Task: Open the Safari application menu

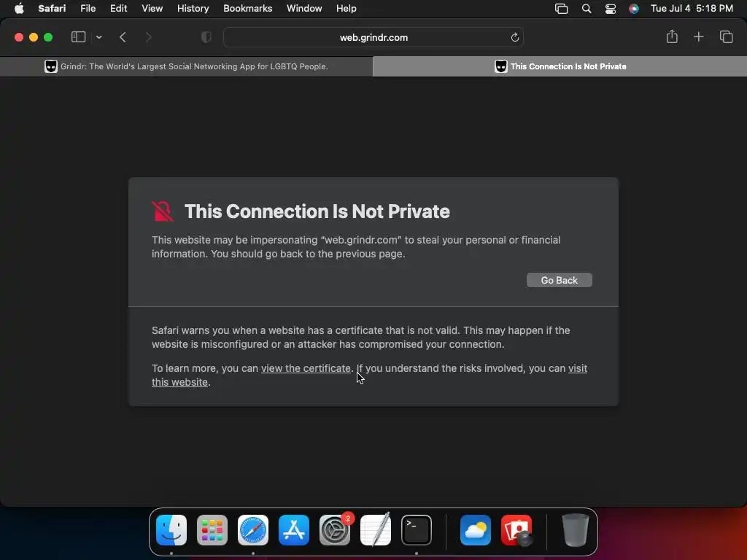Action: click(52, 9)
